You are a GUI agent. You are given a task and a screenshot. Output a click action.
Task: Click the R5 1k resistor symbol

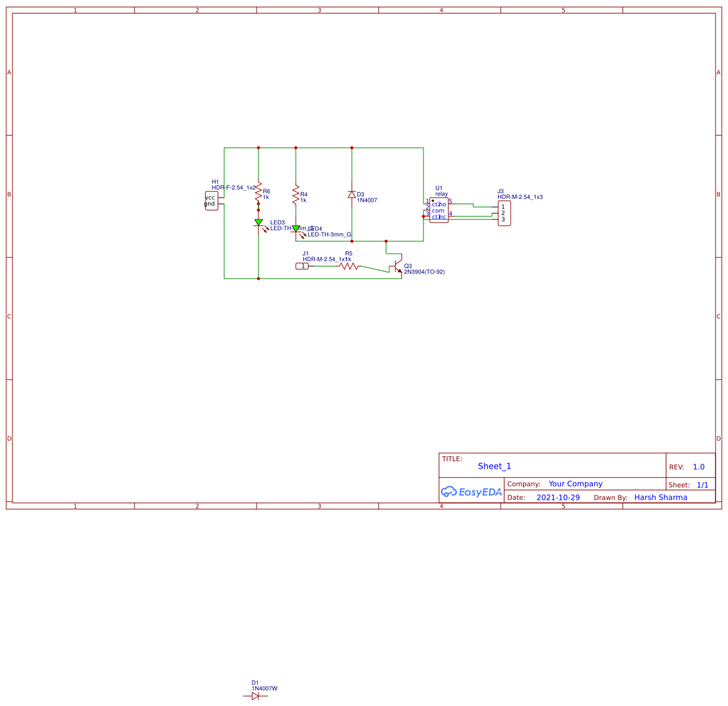tap(349, 266)
